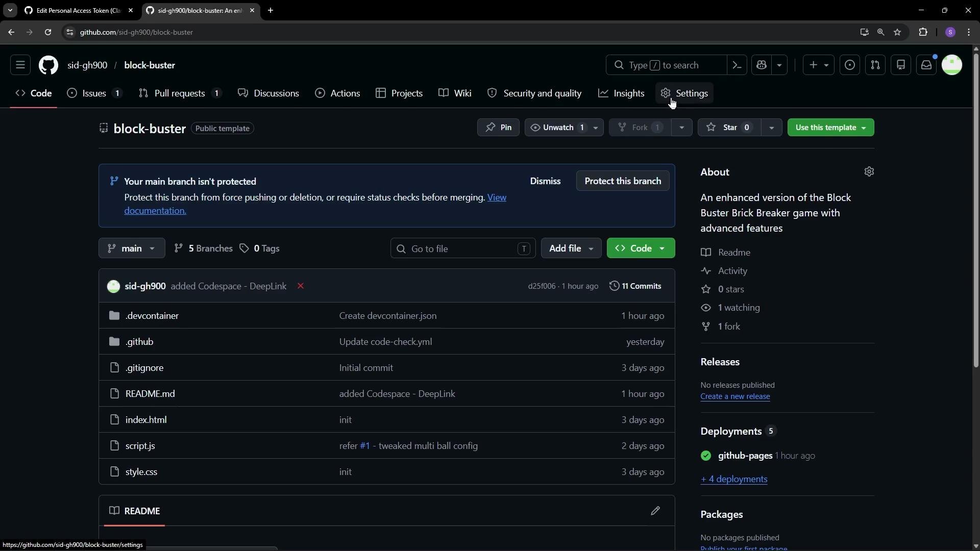Screen dimensions: 980x551
Task: View failed check red X on latest commit
Action: click(x=301, y=286)
